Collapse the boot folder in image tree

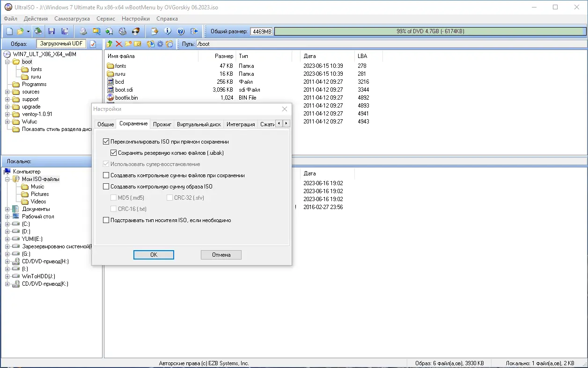[7, 62]
